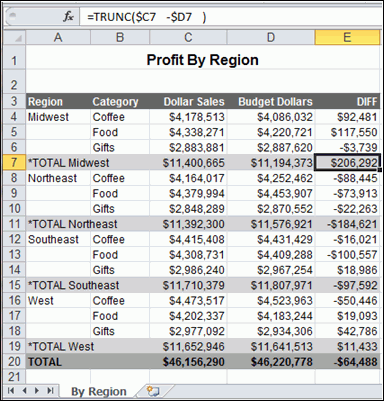
Task: Select the Northeast cell
Action: (x=58, y=178)
